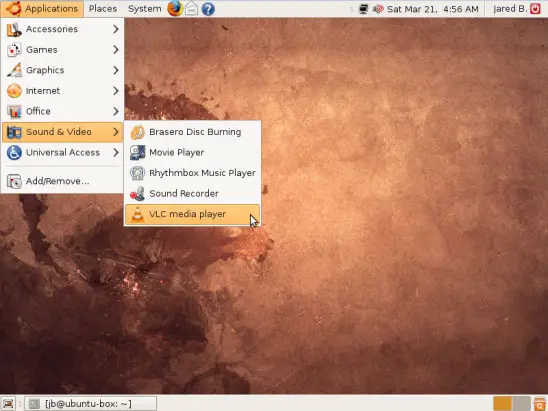Launch Rhythmbox Music Player entry

coord(192,173)
